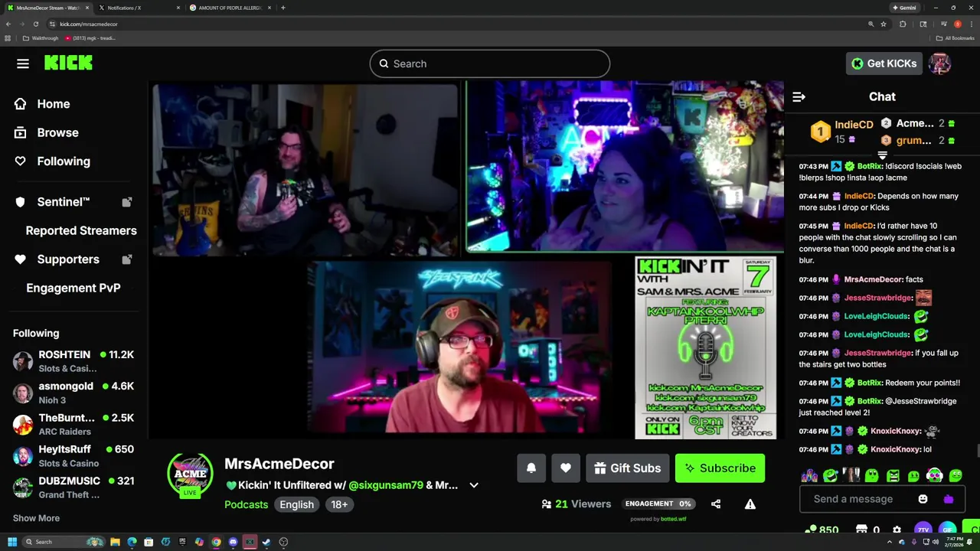This screenshot has height=551, width=980.
Task: Open Discord from taskbar
Action: (x=233, y=542)
